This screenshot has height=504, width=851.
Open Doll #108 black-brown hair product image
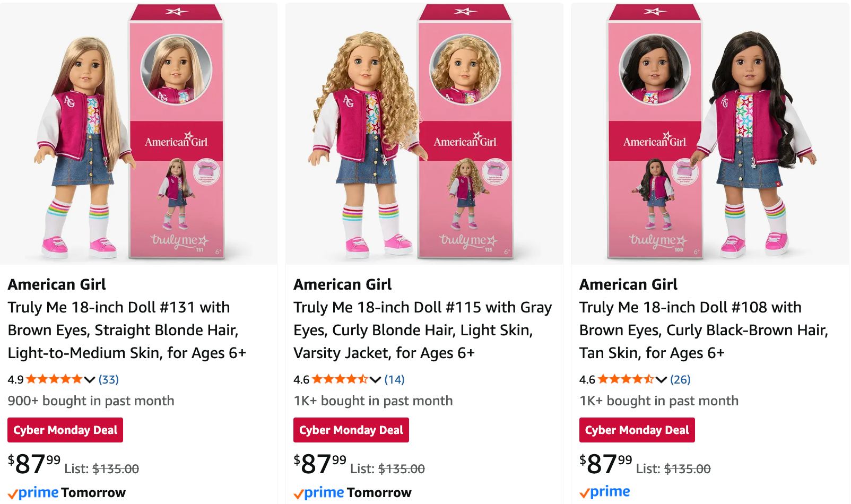click(710, 134)
